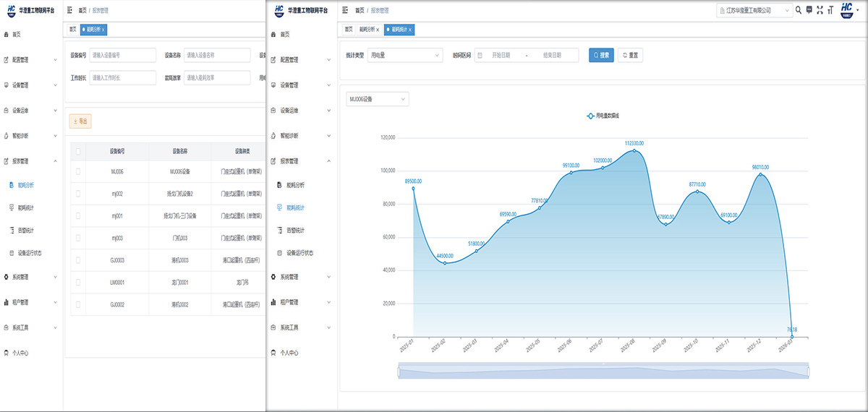Tick the checkbox for row GJ0002
The width and height of the screenshot is (868, 412).
(x=78, y=305)
